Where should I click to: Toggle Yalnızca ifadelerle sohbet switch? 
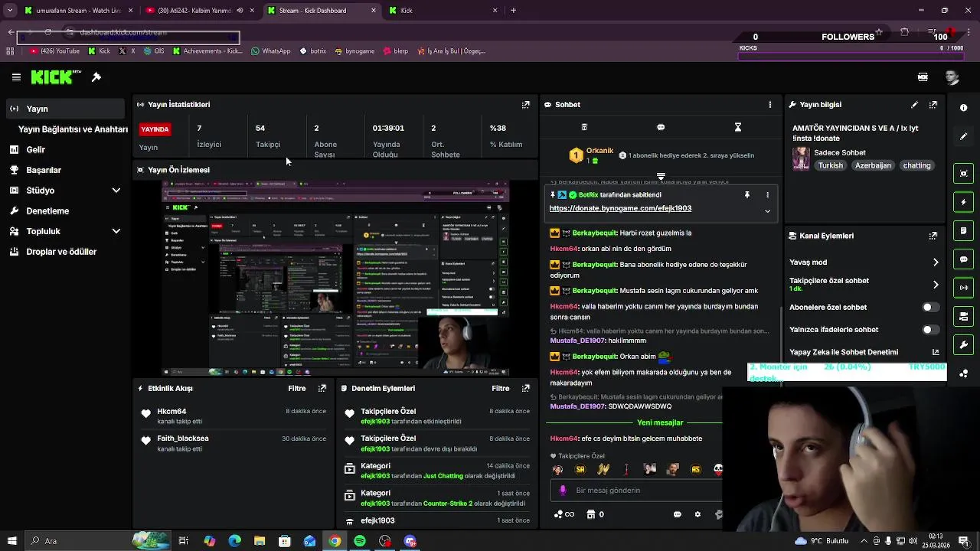(x=930, y=330)
